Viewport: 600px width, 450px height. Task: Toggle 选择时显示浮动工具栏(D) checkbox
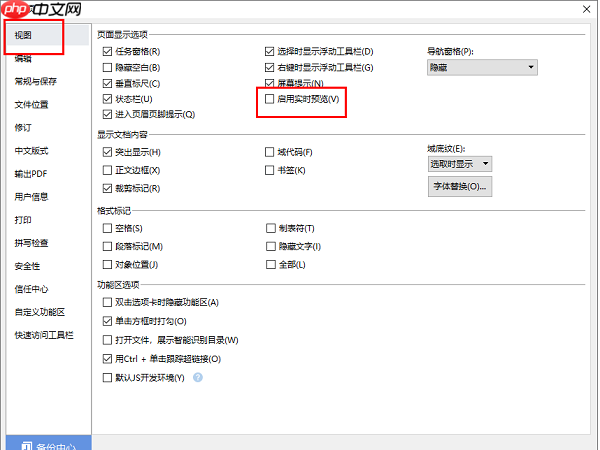coord(269,51)
